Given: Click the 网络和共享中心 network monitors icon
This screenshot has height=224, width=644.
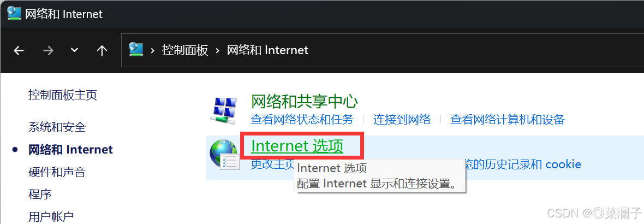Looking at the screenshot, I should 224,111.
